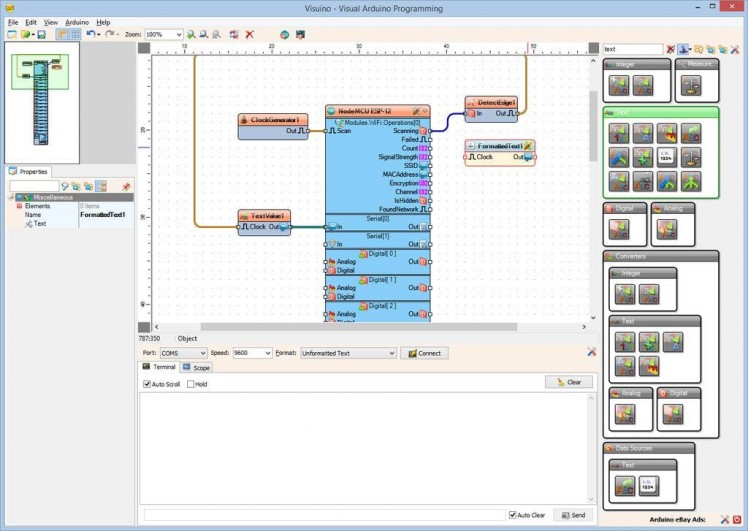Screen dimensions: 748x531
Task: Click the Save icon in the toolbar
Action: [41, 34]
